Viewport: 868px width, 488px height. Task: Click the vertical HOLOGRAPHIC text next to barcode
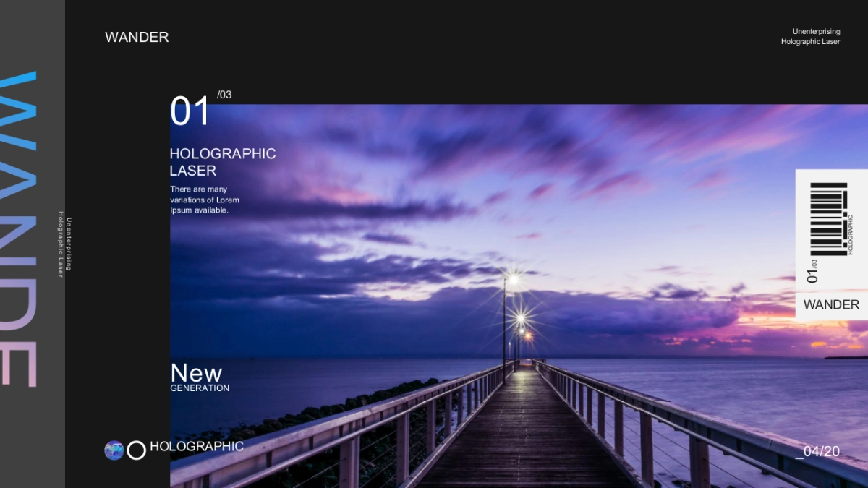tap(851, 234)
